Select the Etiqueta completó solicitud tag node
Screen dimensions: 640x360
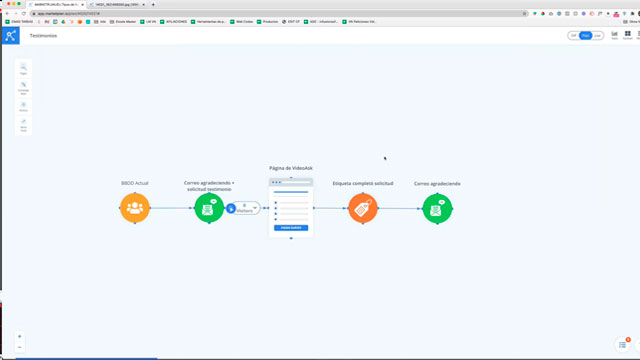(363, 208)
